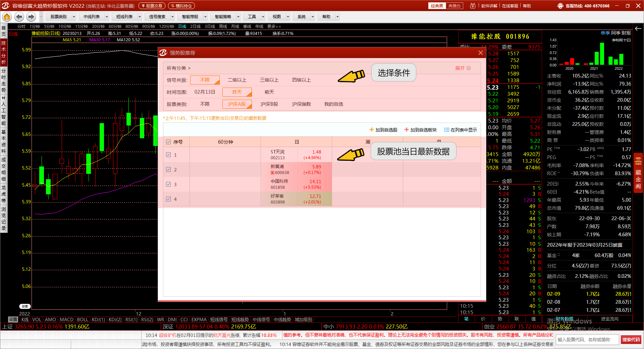Expand filter conditions with 展开
The image size is (644, 349).
(x=463, y=68)
